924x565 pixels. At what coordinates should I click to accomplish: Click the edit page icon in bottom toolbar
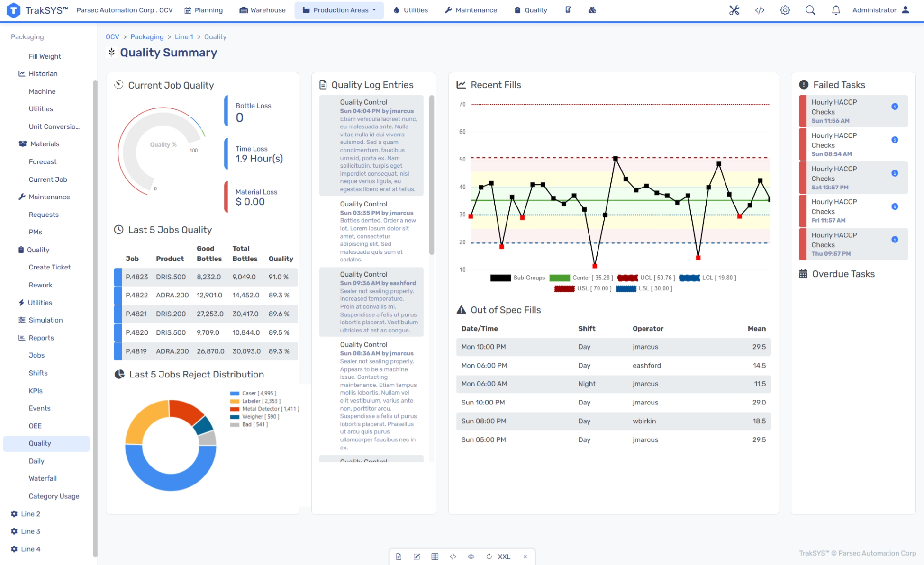click(x=417, y=556)
